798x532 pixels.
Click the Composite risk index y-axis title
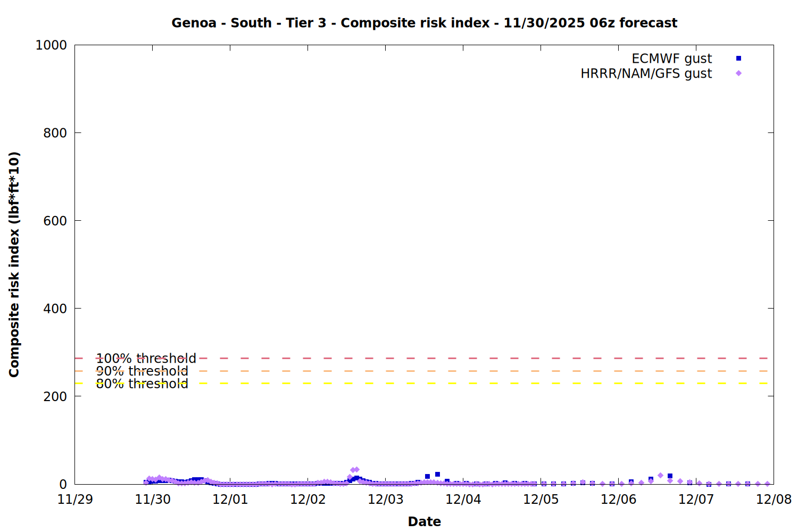pos(14,264)
